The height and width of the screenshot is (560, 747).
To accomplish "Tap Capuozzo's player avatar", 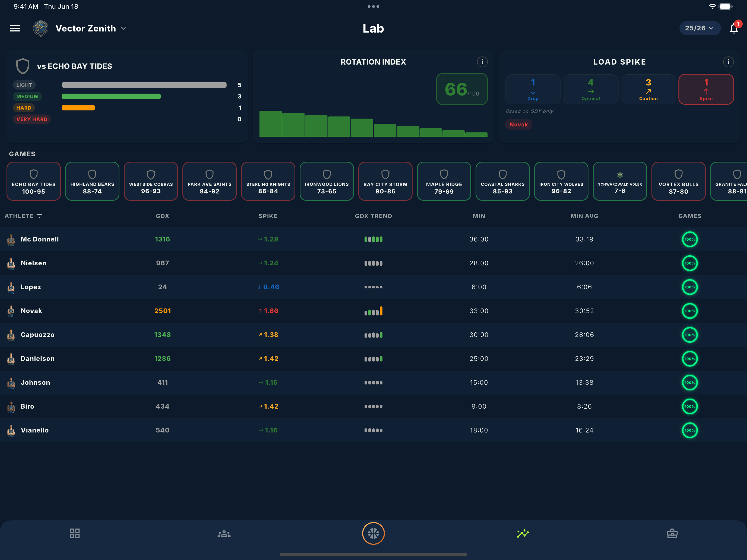I will 11,335.
